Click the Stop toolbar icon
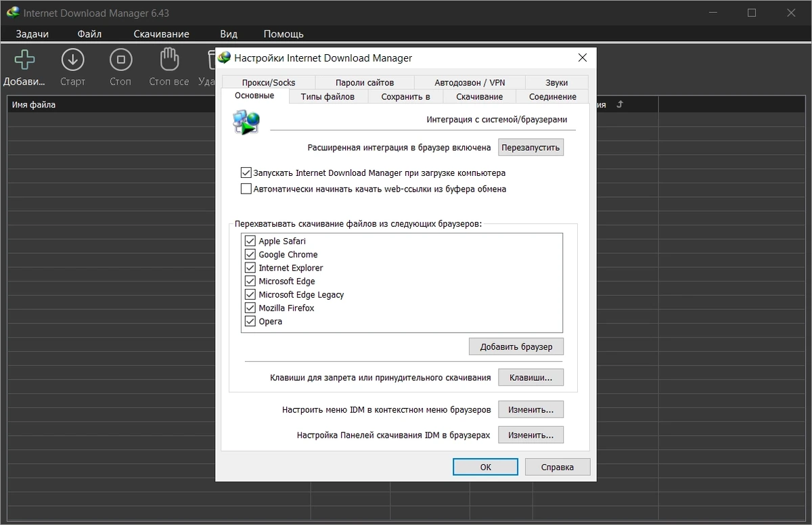The width and height of the screenshot is (812, 525). point(120,60)
